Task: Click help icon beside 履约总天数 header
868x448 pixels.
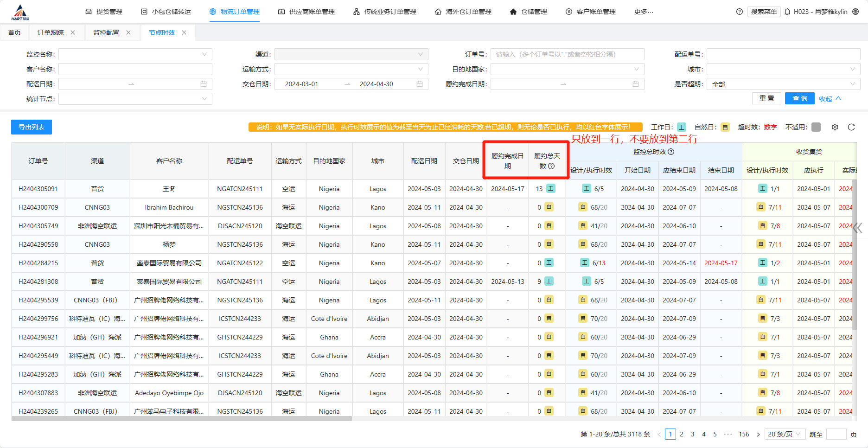Action: pyautogui.click(x=551, y=166)
